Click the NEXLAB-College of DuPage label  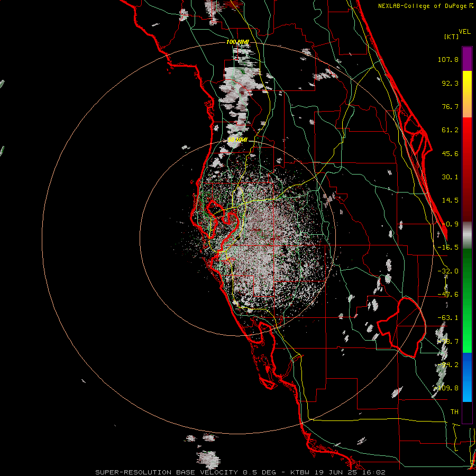click(x=425, y=6)
